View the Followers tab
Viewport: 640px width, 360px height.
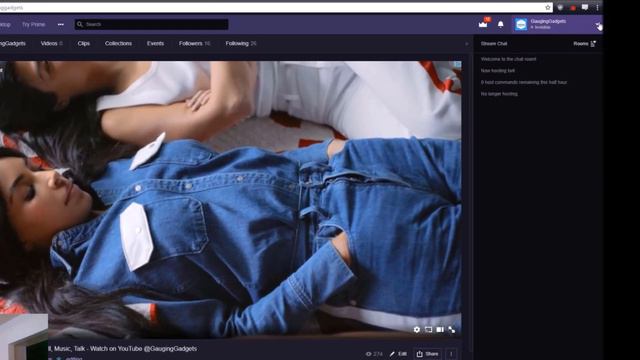pos(194,44)
